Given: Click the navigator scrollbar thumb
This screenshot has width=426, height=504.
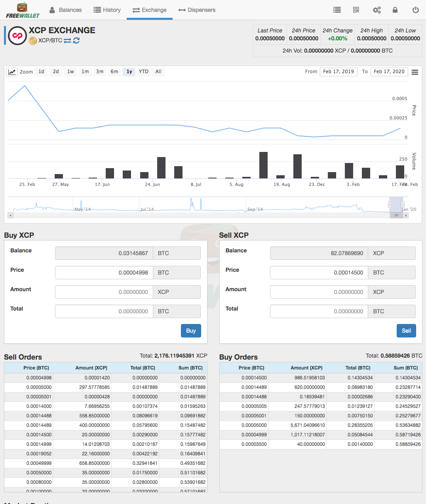Looking at the screenshot, I should pyautogui.click(x=396, y=216).
